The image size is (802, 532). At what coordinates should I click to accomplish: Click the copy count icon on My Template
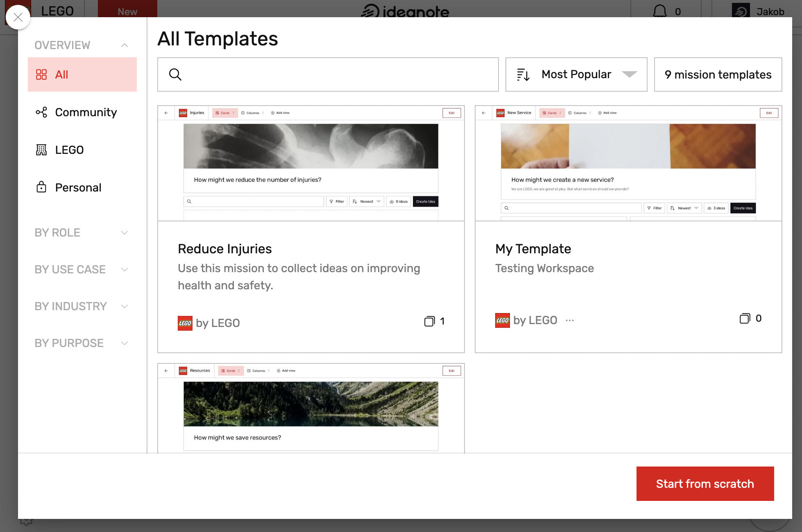(x=745, y=318)
